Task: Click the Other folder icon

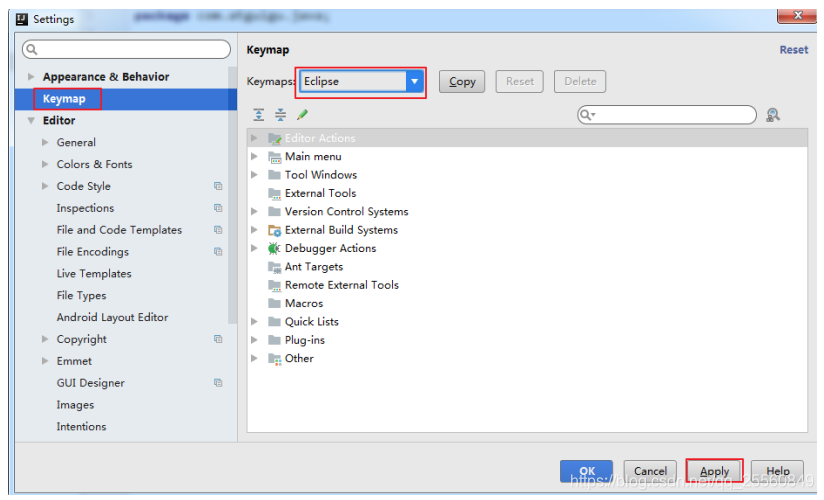Action: coord(274,359)
